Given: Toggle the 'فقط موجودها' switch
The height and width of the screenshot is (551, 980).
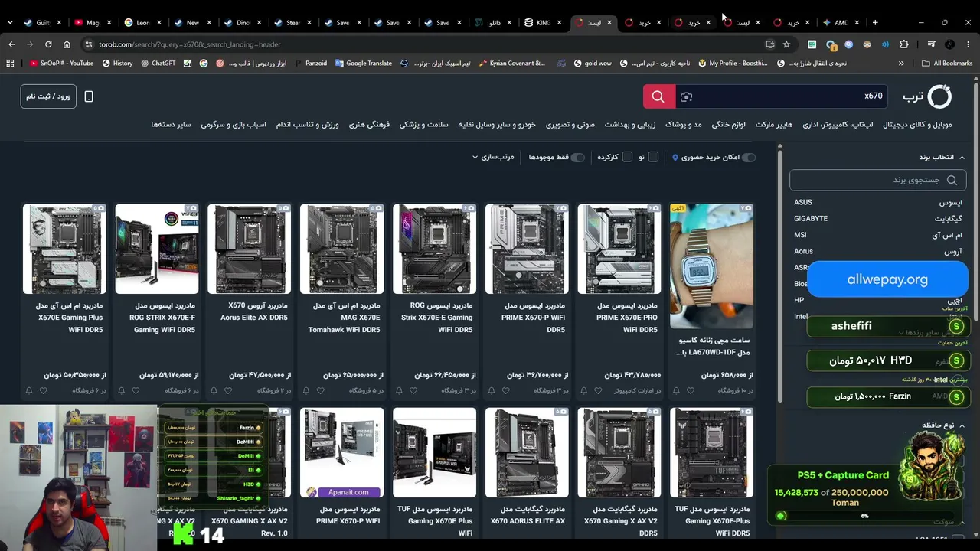Looking at the screenshot, I should [577, 157].
